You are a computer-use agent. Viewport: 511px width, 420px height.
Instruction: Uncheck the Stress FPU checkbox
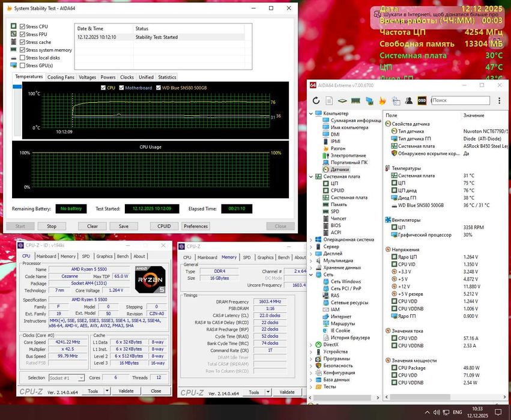click(x=22, y=34)
